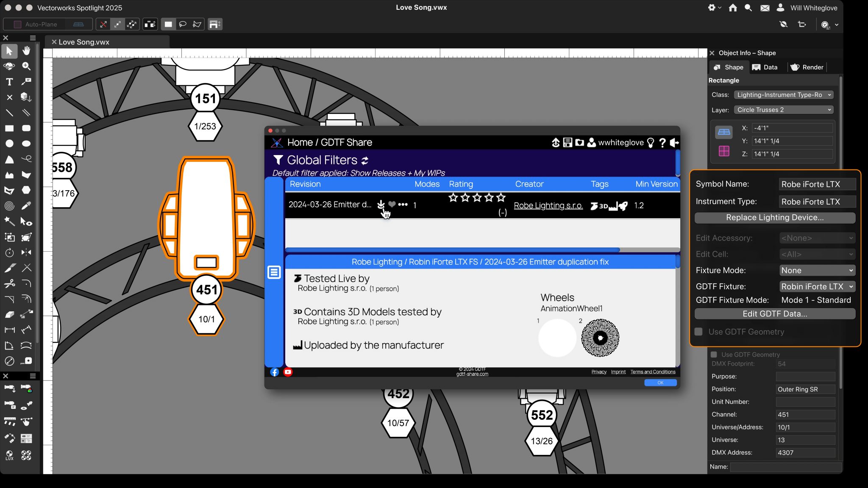Switch to the Render tab
868x488 pixels.
807,67
